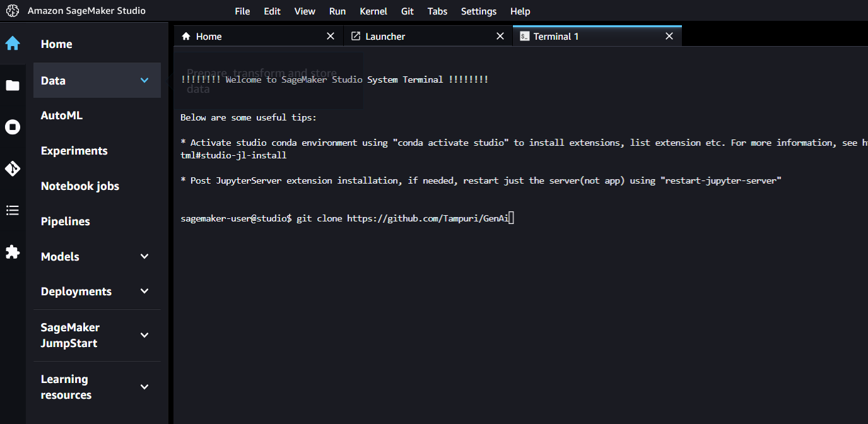The width and height of the screenshot is (868, 424).
Task: Click the "tml#studio-jl-install" terminal text
Action: click(x=233, y=155)
